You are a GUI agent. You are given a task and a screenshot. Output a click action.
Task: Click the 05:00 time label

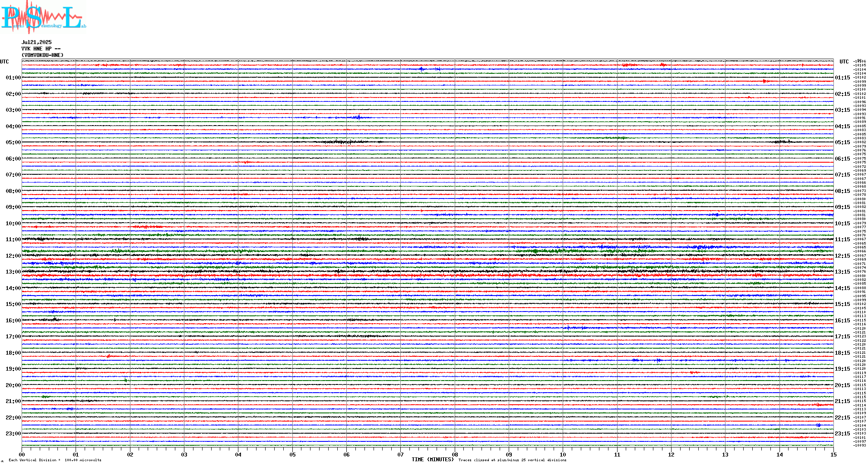click(13, 142)
